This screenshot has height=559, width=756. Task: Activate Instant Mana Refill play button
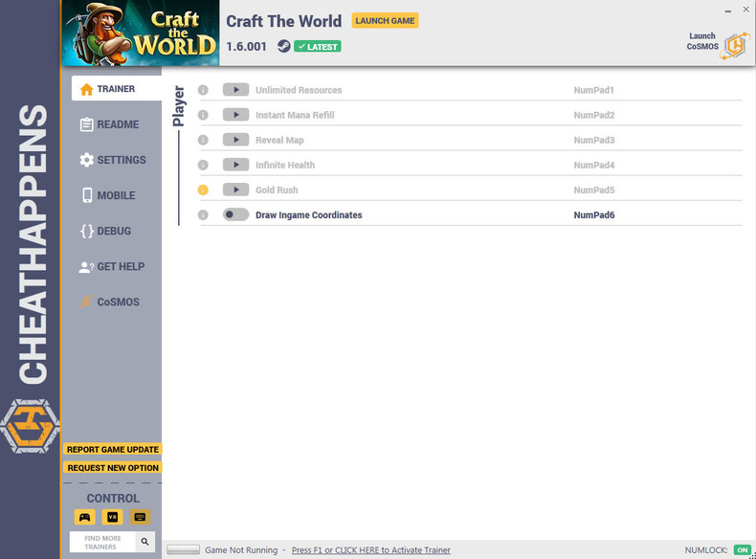click(x=235, y=115)
